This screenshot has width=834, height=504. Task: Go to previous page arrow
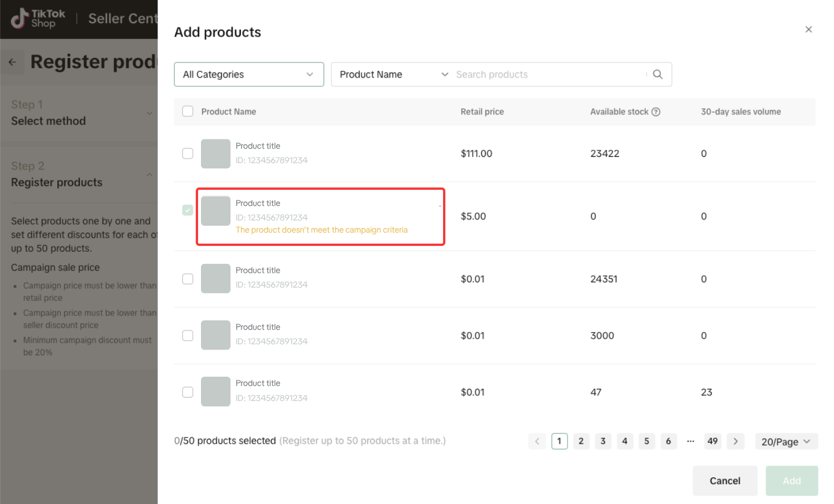click(537, 441)
